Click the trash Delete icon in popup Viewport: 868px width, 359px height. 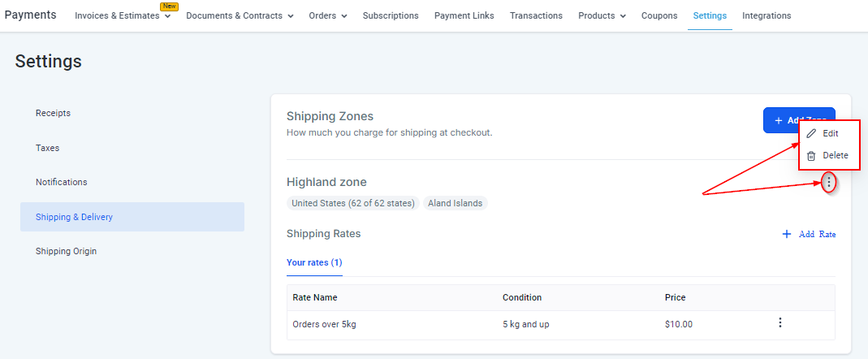point(811,156)
